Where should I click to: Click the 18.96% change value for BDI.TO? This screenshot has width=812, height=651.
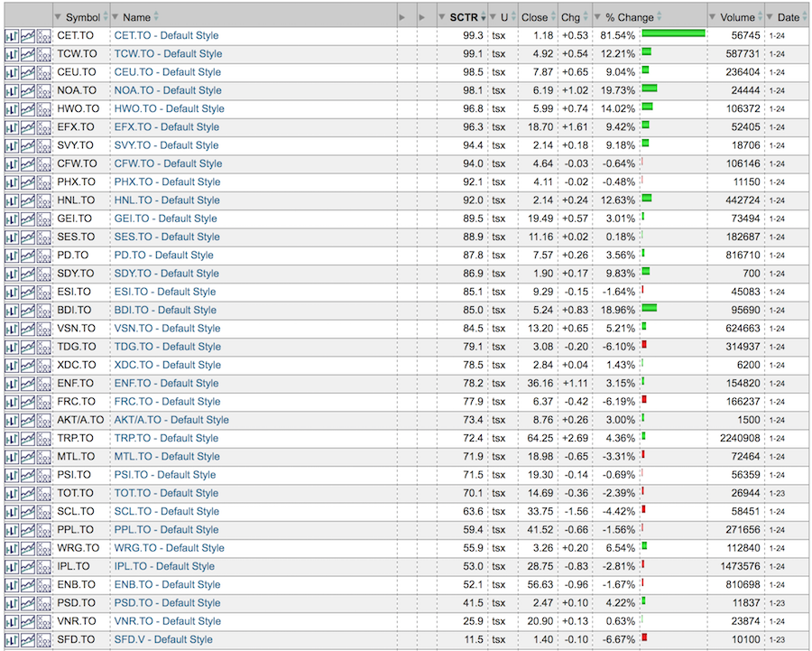tap(618, 311)
